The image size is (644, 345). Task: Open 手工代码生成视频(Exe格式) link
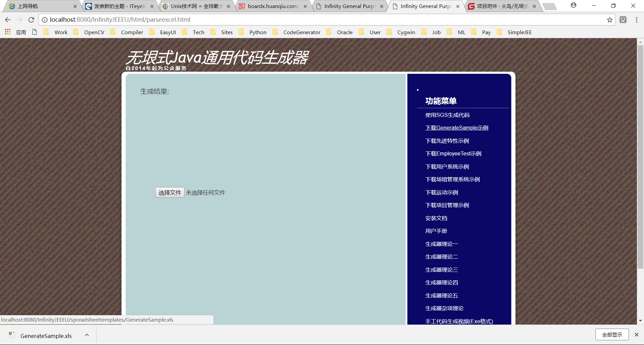click(x=459, y=321)
